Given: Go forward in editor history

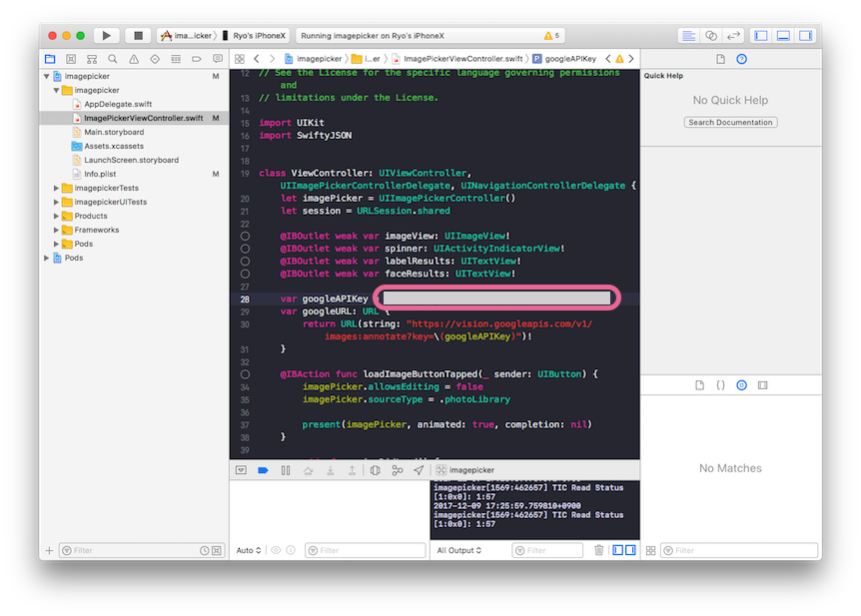Looking at the screenshot, I should coord(272,59).
